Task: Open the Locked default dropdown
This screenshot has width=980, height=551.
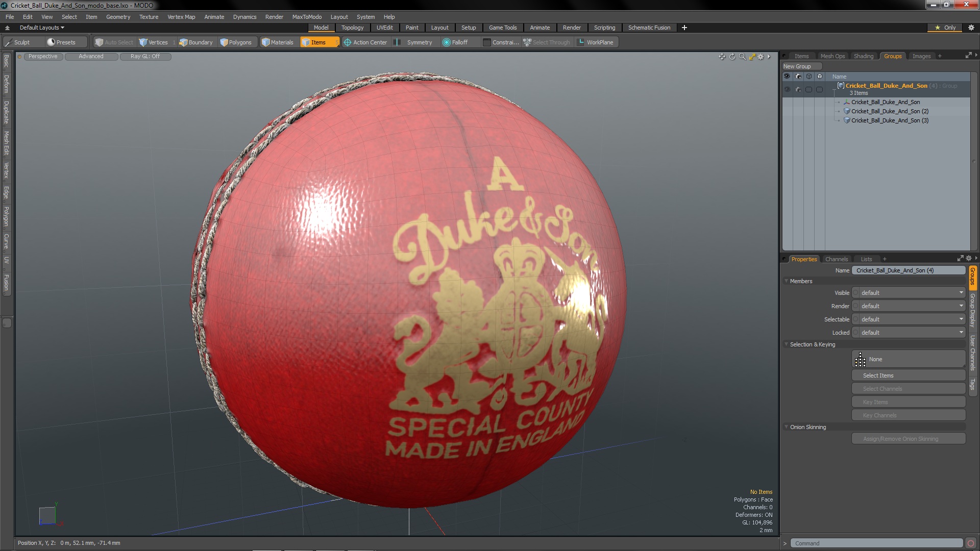Action: click(x=909, y=333)
